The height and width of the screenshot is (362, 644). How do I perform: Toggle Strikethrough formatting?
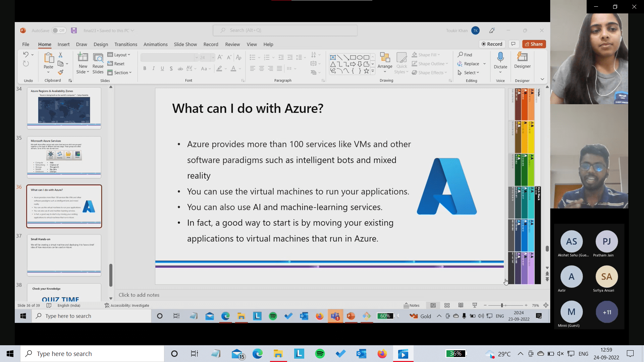180,68
